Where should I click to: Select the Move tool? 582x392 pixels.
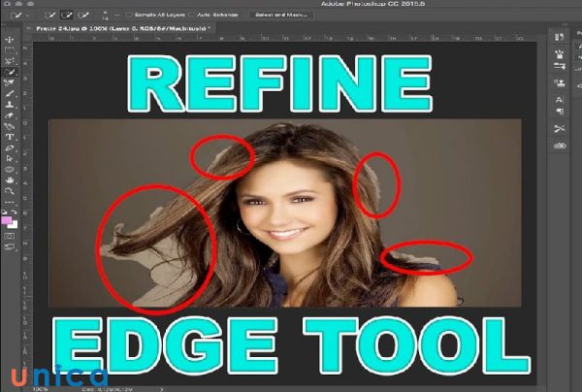(10, 39)
